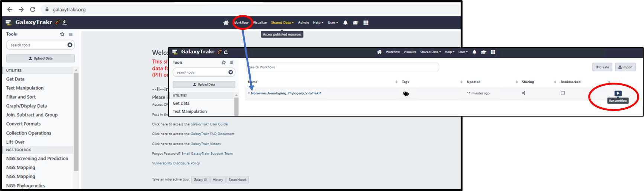Open Visualize in the main window masthead
This screenshot has width=644, height=191.
(260, 23)
